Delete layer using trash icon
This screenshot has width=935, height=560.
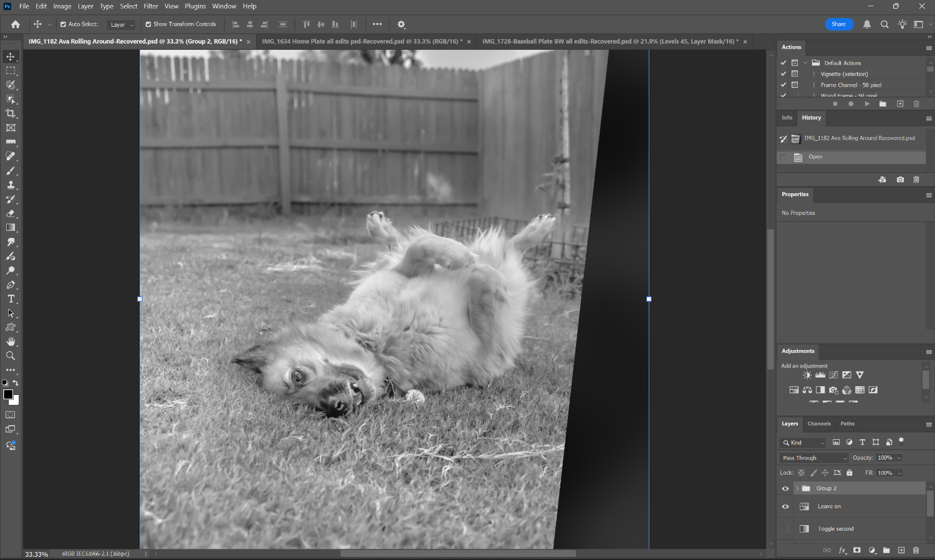click(x=916, y=550)
